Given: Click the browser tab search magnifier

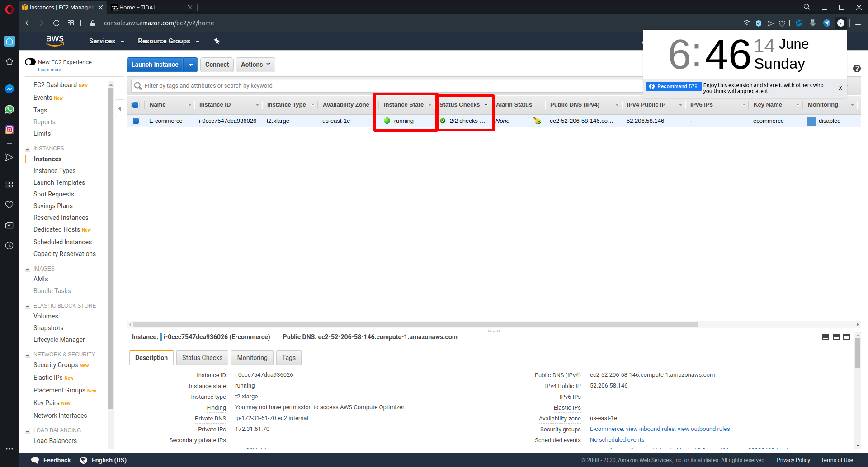Looking at the screenshot, I should coord(807,7).
